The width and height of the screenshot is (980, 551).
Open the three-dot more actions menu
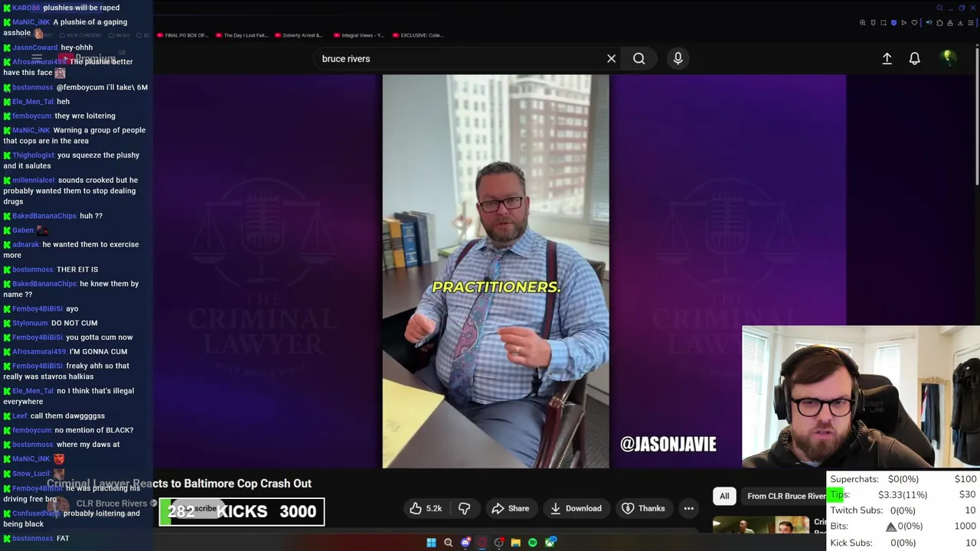(x=688, y=508)
